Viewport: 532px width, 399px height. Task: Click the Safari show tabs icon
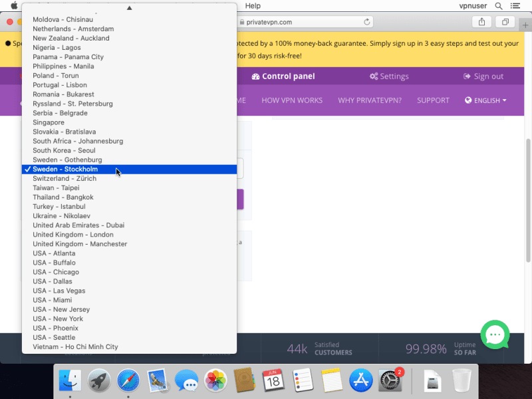point(505,22)
